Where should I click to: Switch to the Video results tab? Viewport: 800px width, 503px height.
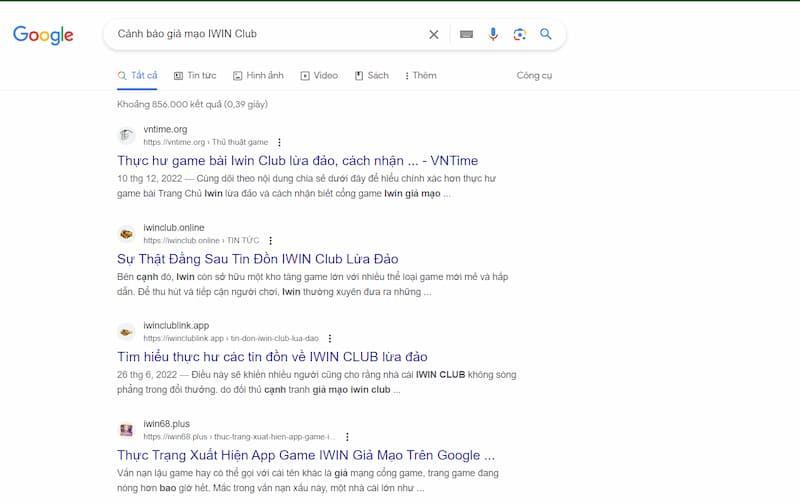pos(320,75)
